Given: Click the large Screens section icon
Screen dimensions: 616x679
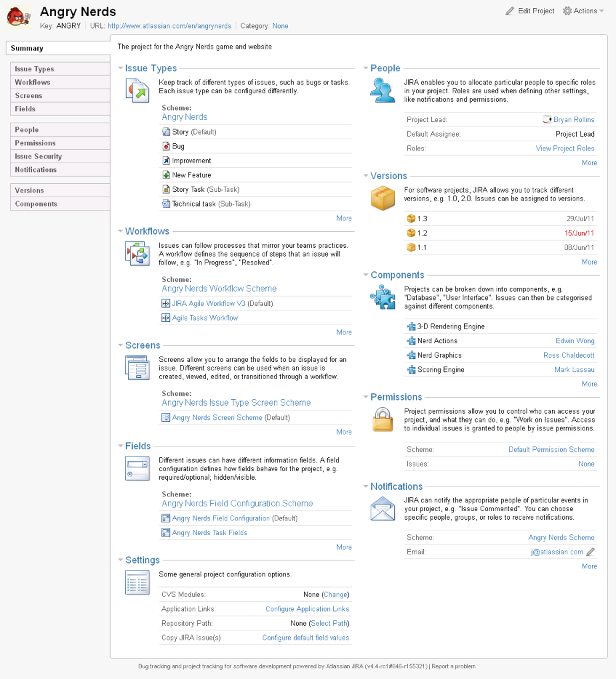Looking at the screenshot, I should tap(137, 367).
